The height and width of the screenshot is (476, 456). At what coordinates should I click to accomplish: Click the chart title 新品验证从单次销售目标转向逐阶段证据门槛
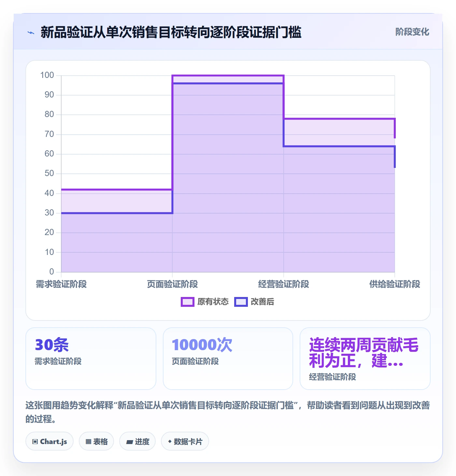coord(171,32)
